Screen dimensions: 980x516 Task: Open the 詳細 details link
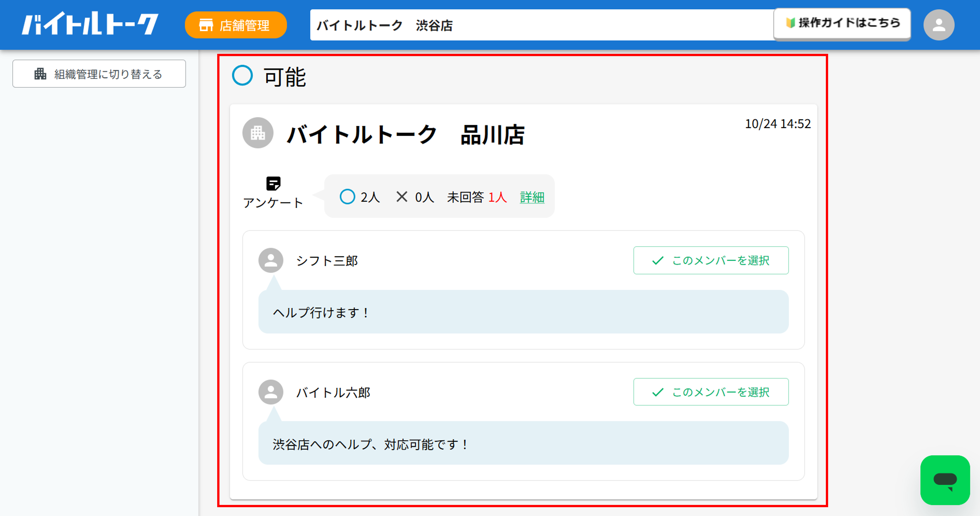point(532,197)
